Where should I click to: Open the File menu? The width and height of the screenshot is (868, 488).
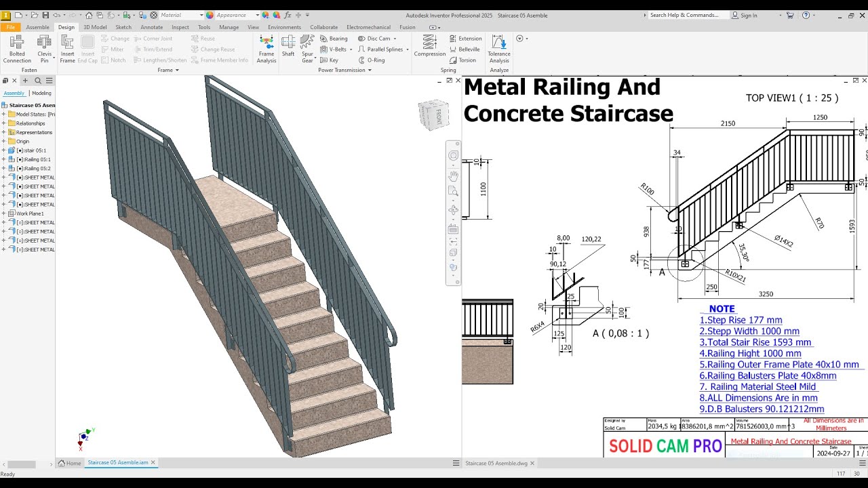click(x=11, y=27)
